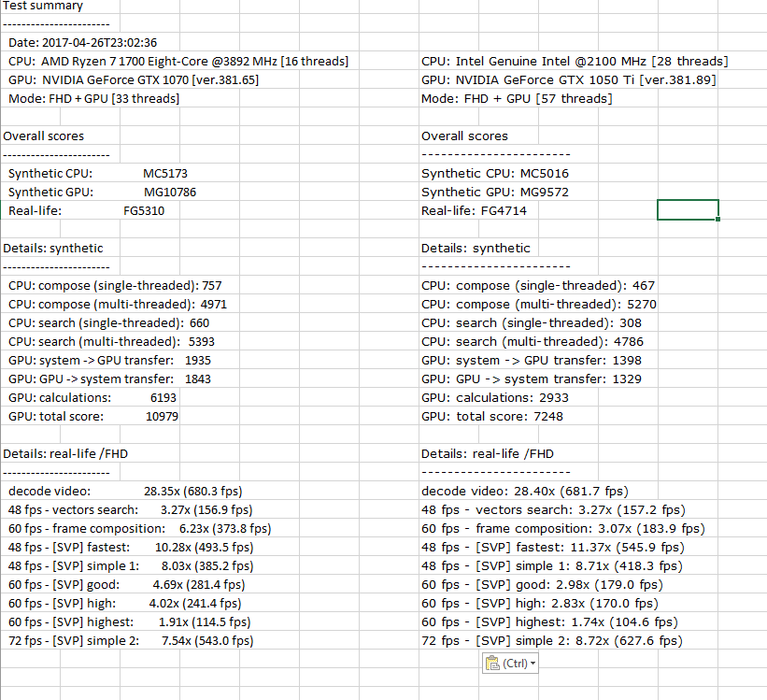767x700 pixels.
Task: Select GPU: system -> GPU transfer: 1935 cell
Action: click(x=109, y=360)
